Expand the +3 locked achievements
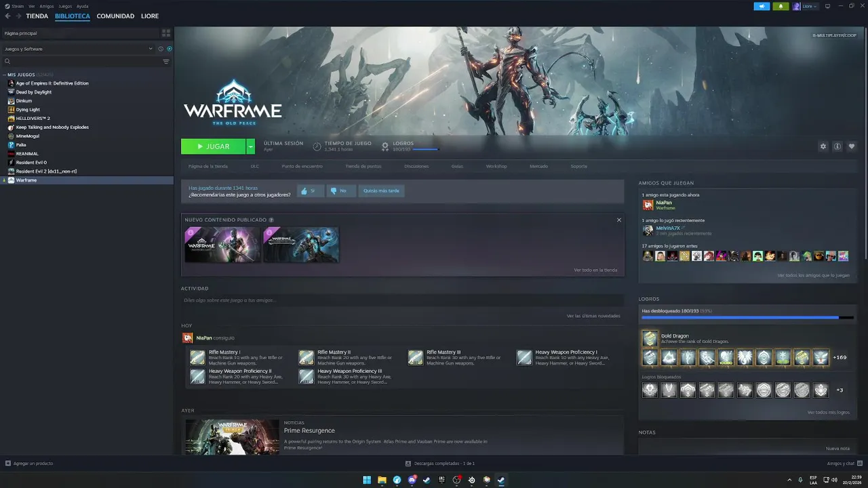The image size is (868, 488). click(840, 390)
